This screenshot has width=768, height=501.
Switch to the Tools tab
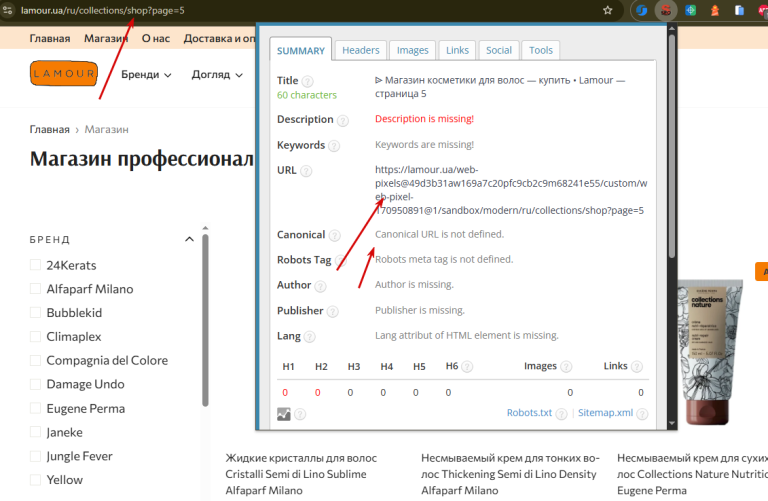[541, 50]
